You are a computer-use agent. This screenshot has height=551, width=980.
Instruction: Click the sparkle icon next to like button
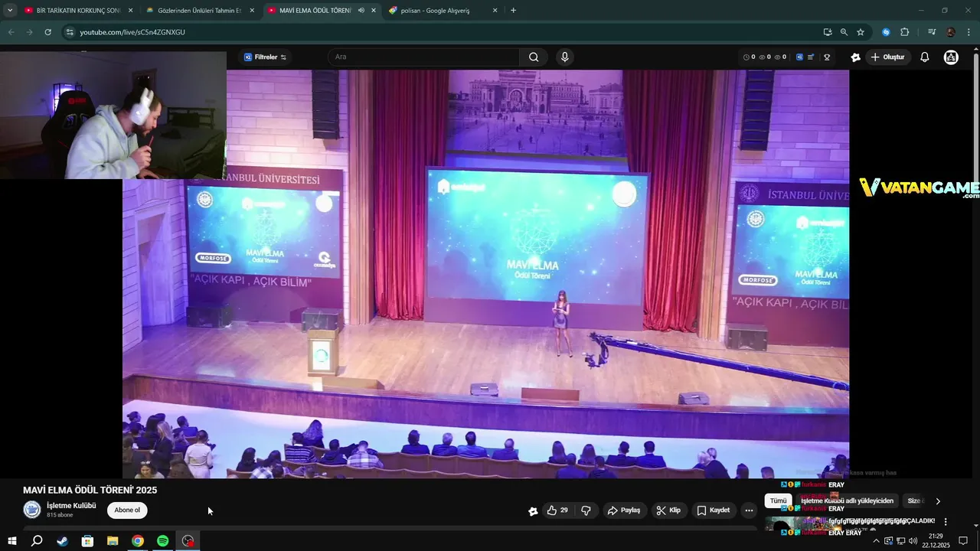point(533,511)
